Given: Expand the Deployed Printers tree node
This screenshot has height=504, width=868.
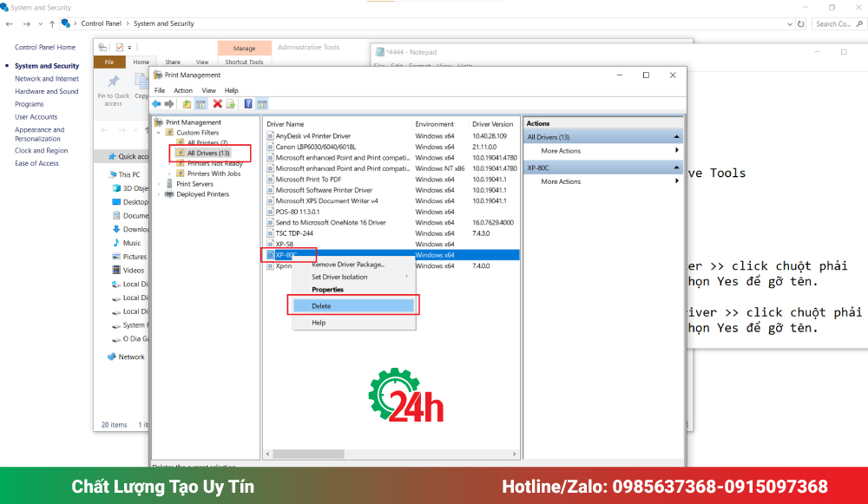Looking at the screenshot, I should (159, 194).
